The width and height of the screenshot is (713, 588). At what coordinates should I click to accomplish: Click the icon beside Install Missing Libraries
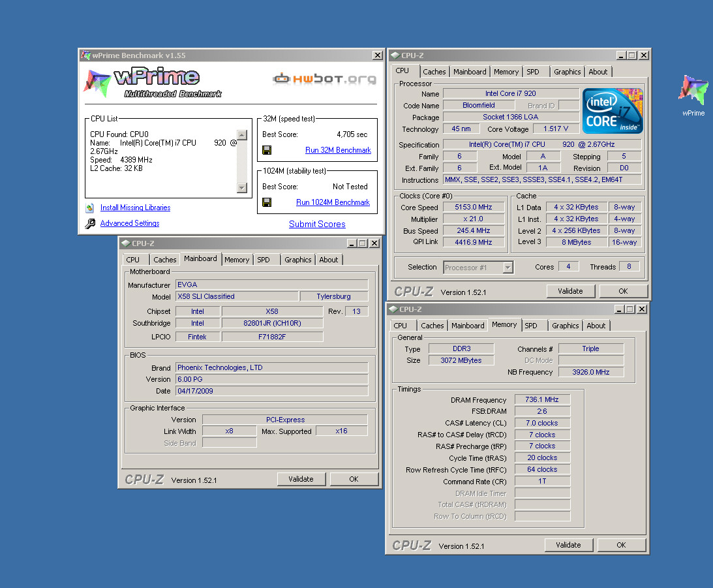(90, 208)
